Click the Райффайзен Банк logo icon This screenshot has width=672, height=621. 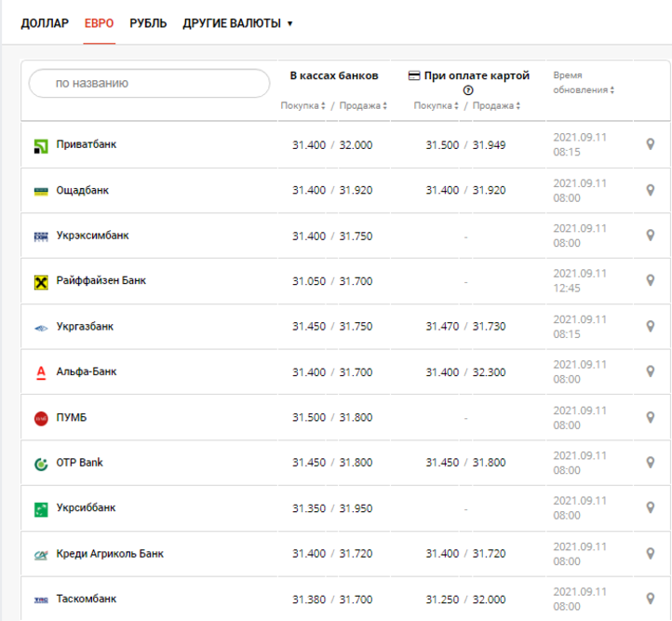point(41,282)
